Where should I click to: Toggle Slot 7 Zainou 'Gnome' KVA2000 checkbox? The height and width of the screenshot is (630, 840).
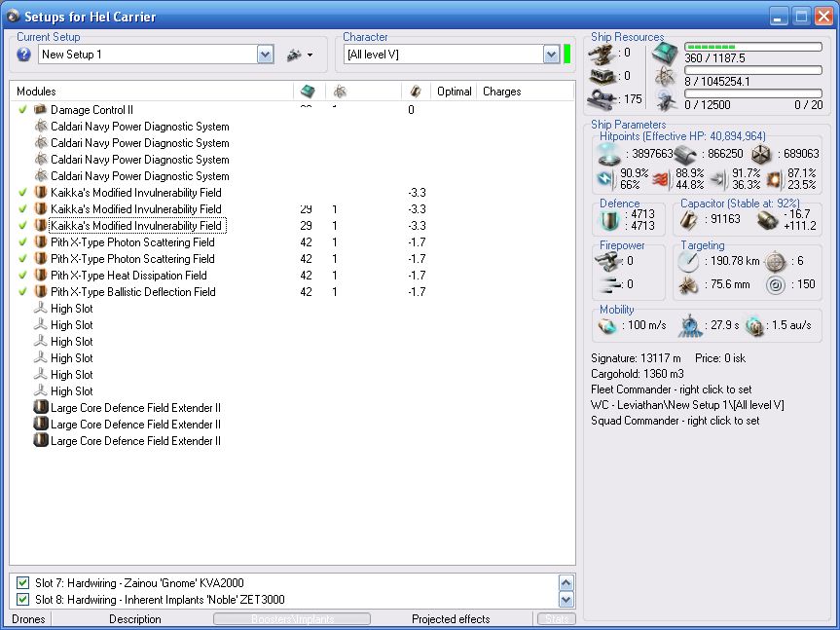pyautogui.click(x=22, y=583)
